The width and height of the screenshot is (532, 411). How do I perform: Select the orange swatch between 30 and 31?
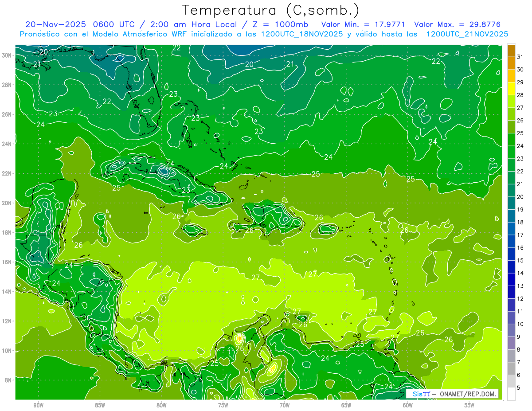point(511,63)
